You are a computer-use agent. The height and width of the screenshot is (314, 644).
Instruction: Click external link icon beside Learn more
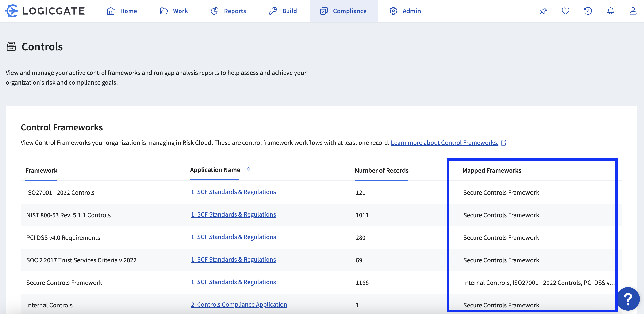(504, 143)
